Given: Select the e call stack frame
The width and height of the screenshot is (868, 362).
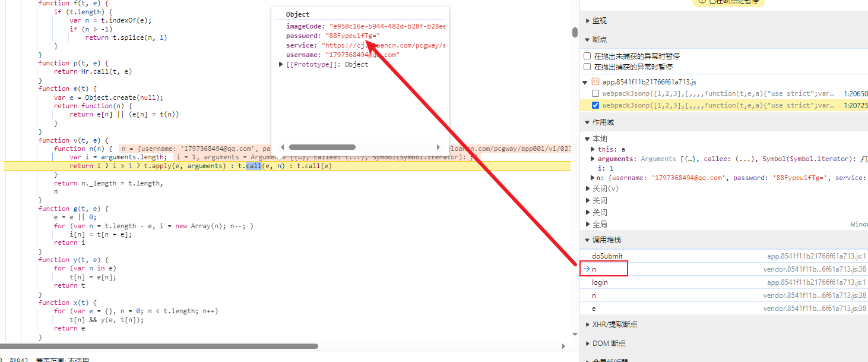Looking at the screenshot, I should (594, 309).
